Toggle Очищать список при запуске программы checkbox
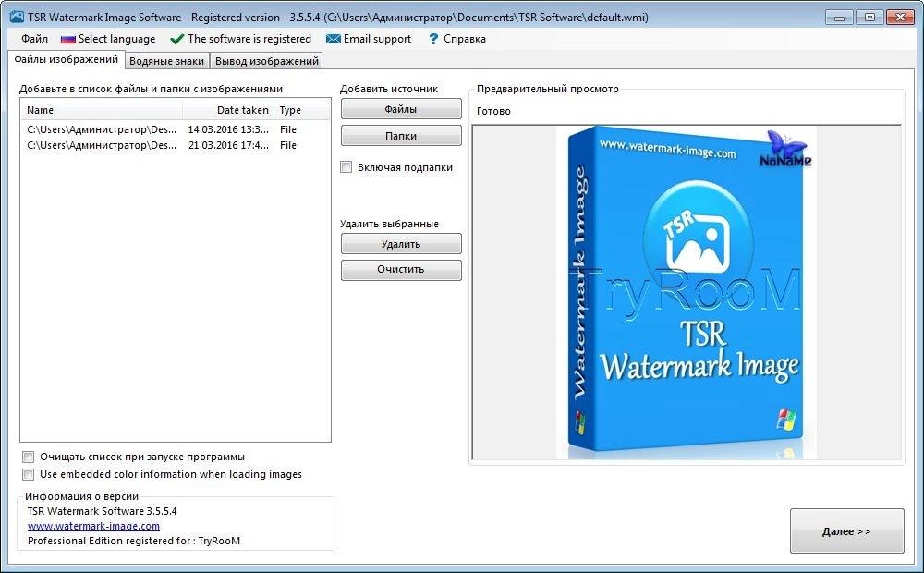 [29, 457]
